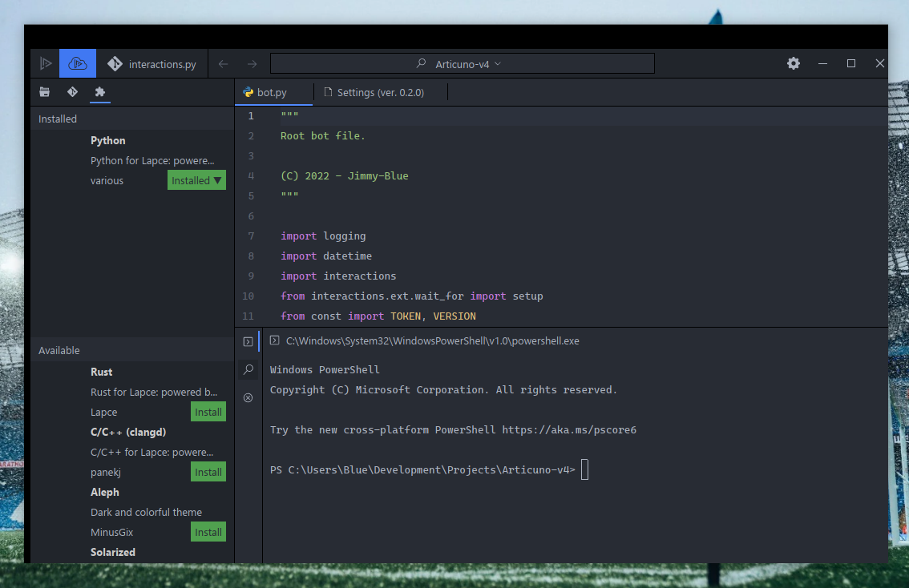
Task: Open the Plugins panel
Action: (x=99, y=92)
